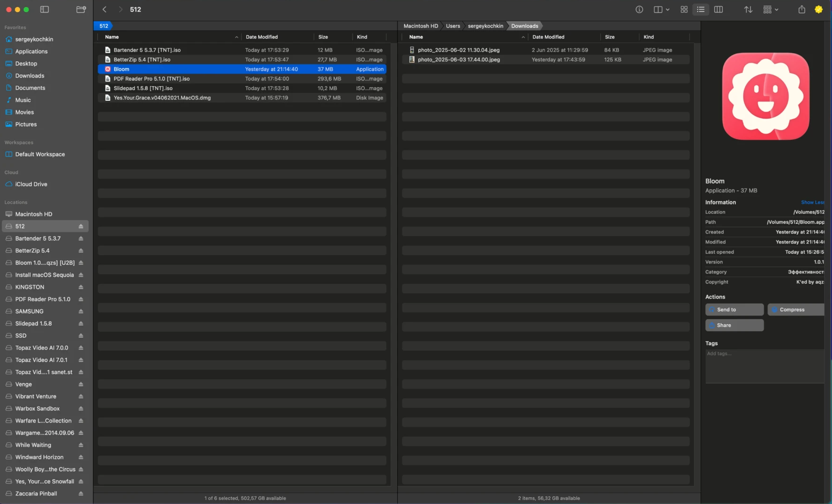Switch to icon grid view
This screenshot has width=832, height=504.
tap(684, 9)
